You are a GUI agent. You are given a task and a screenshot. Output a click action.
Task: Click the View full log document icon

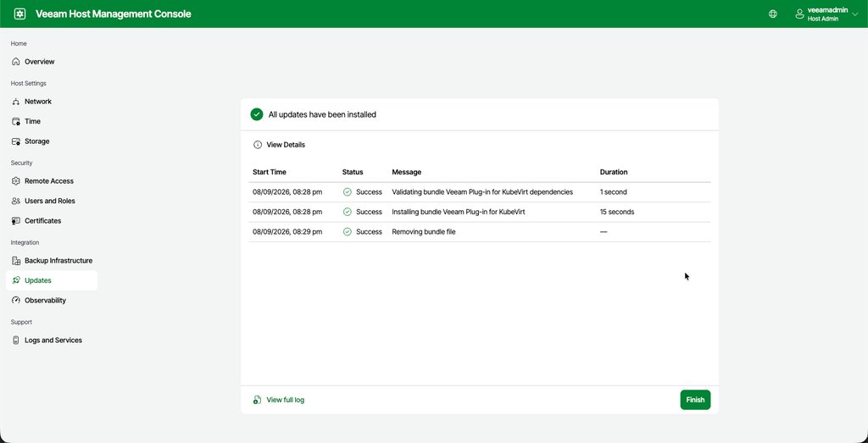(257, 400)
